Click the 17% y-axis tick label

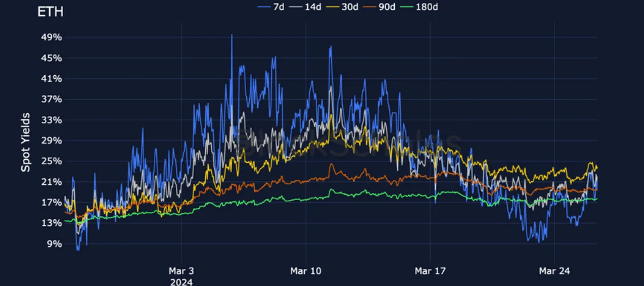tap(52, 203)
